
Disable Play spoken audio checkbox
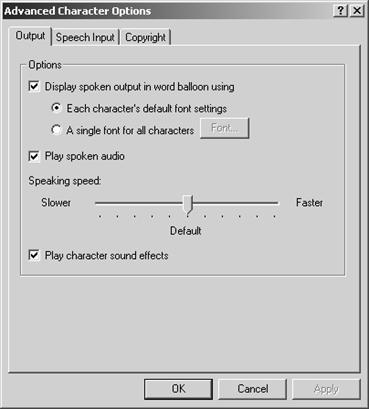click(x=34, y=156)
